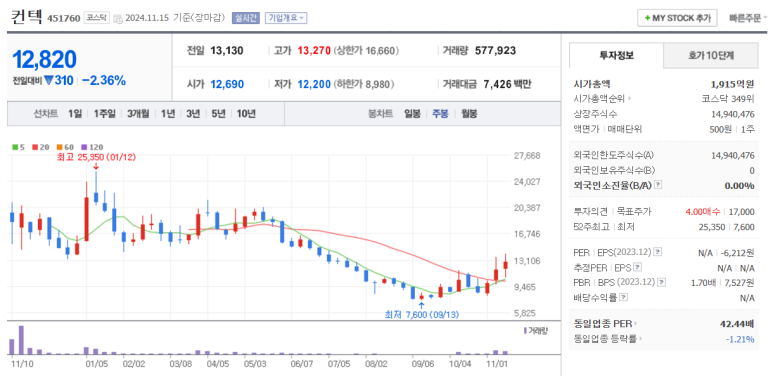
Task: Click the 동일업종 PER value 42.44배
Action: pos(737,324)
